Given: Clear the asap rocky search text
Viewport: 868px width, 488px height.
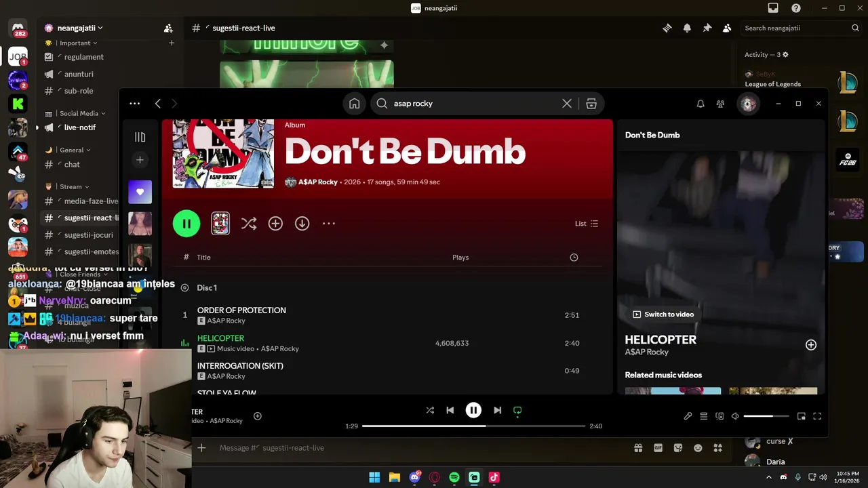Looking at the screenshot, I should [567, 104].
